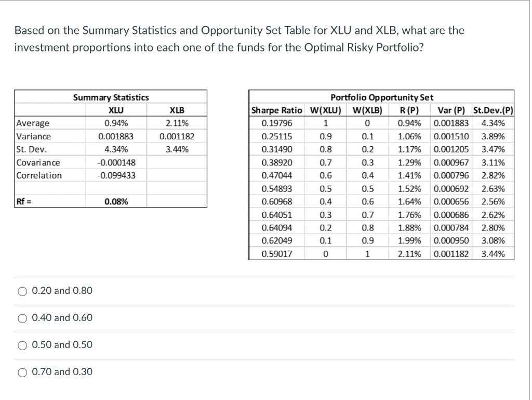Select the 0.50 and 0.50 answer option
Image resolution: width=532 pixels, height=400 pixels.
click(22, 345)
